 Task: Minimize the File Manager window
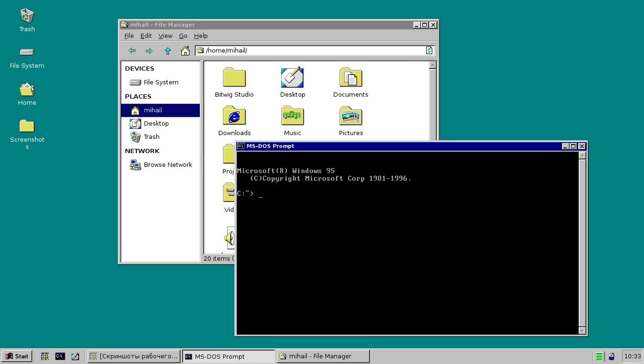(417, 25)
